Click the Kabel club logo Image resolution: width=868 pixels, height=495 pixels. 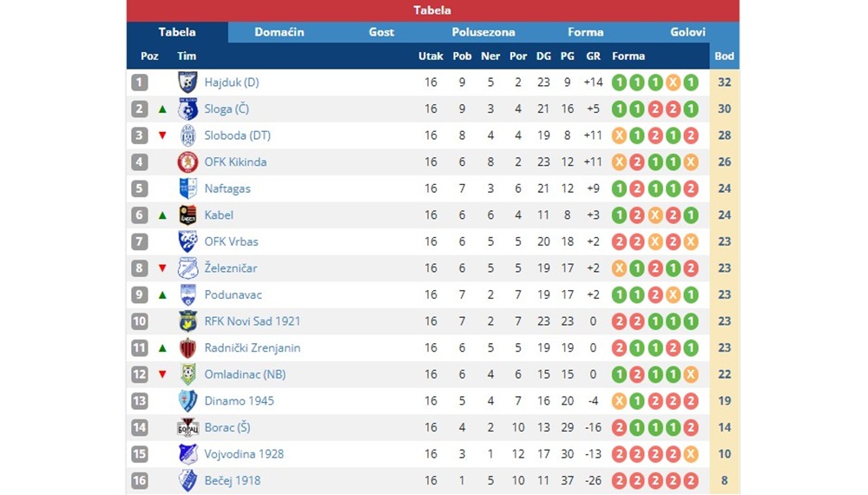pos(187,214)
